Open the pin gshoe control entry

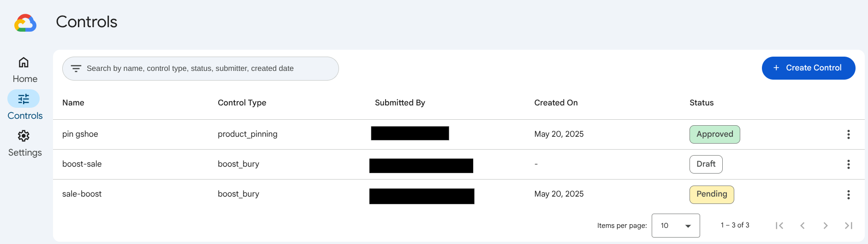click(80, 134)
